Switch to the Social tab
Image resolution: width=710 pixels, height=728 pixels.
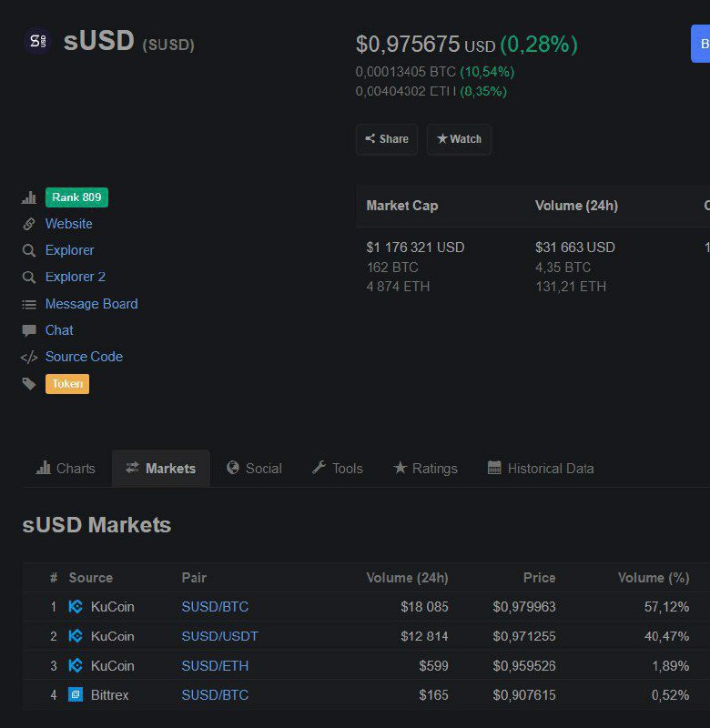(x=255, y=468)
